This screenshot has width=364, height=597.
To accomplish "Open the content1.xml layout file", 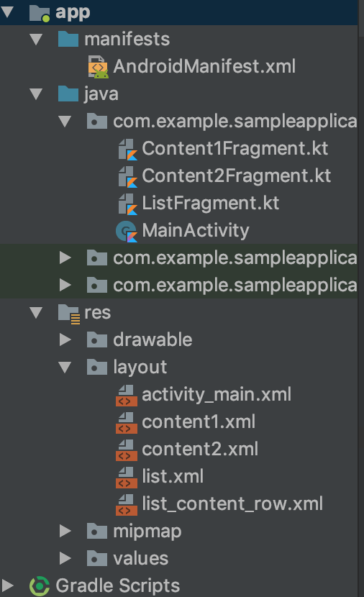I will (x=199, y=422).
